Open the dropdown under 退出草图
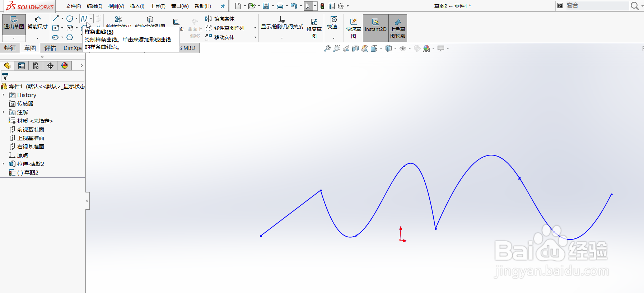This screenshot has width=644, height=293. coord(14,38)
